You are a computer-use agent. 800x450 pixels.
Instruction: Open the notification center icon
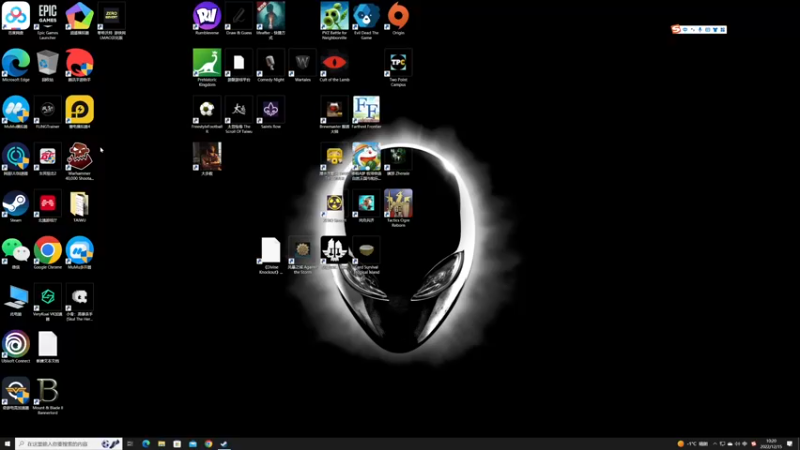click(x=790, y=444)
